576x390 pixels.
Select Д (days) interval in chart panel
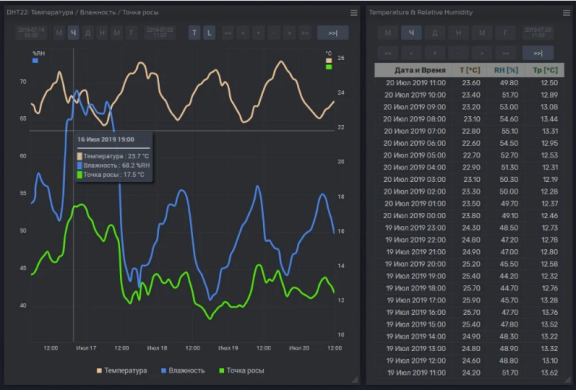click(87, 33)
